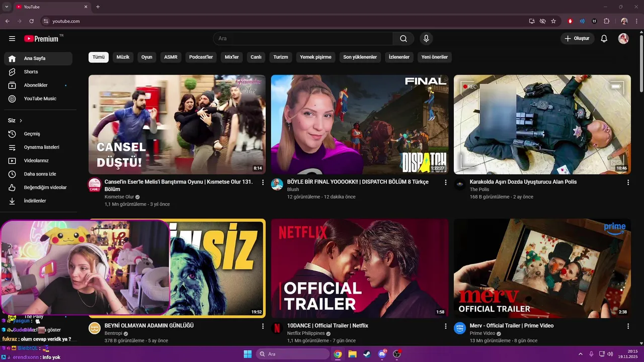Viewport: 644px width, 362px height.
Task: Select the Canlı filter chip
Action: coord(256,57)
